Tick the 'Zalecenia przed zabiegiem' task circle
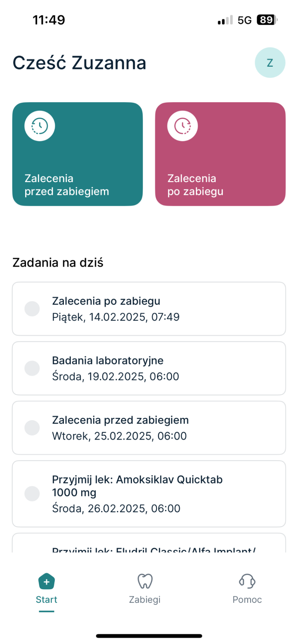 coord(32,428)
